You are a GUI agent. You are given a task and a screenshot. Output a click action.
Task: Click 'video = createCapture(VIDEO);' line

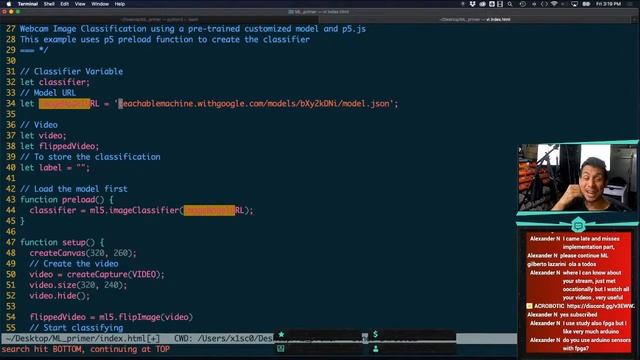coord(97,274)
